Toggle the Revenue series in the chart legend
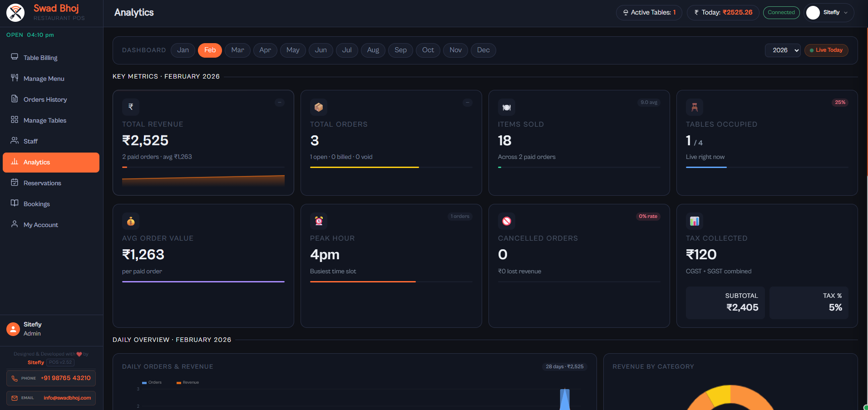 [187, 382]
